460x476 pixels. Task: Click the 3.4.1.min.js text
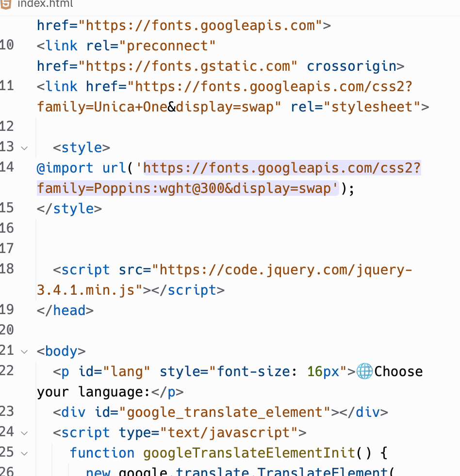point(85,290)
